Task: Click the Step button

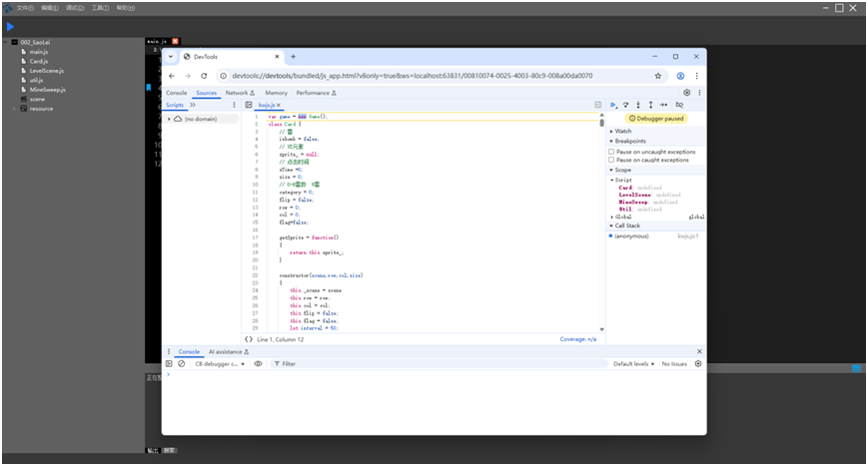Action: (x=663, y=105)
